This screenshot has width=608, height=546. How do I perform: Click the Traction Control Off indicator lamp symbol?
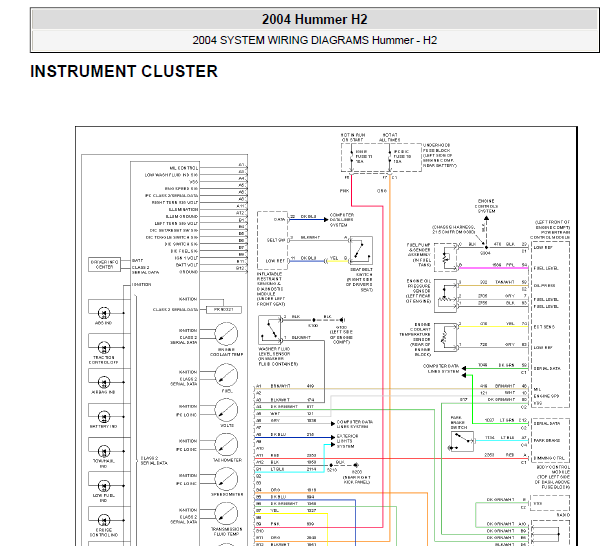[x=104, y=347]
